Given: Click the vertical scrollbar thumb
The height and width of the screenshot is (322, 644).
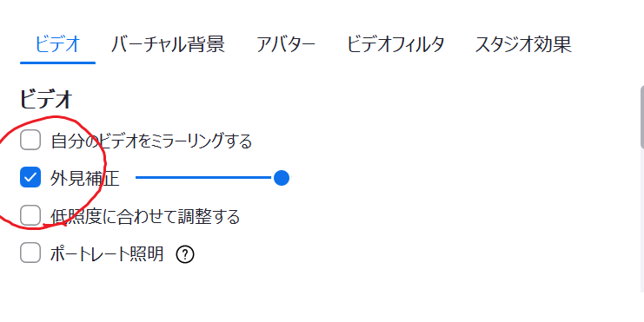Looking at the screenshot, I should pos(641,117).
